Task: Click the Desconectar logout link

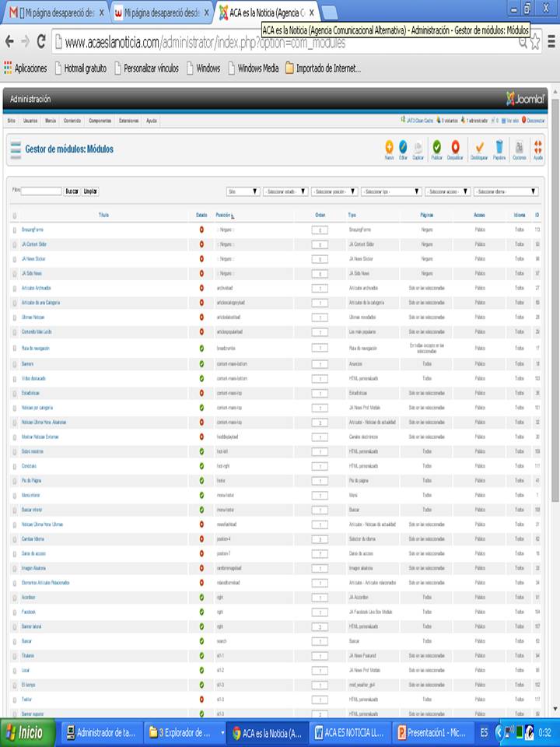Action: click(534, 121)
